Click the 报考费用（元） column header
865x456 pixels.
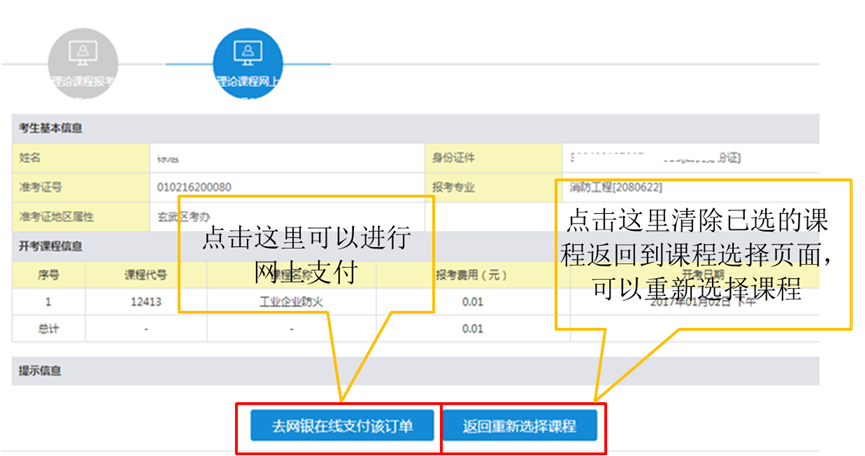[472, 275]
